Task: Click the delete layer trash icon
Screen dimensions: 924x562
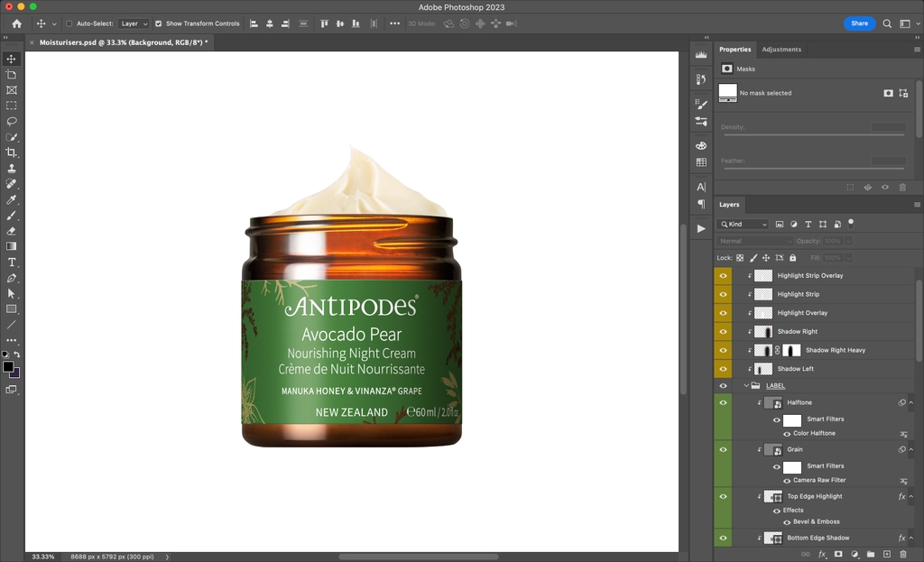Action: pyautogui.click(x=902, y=555)
